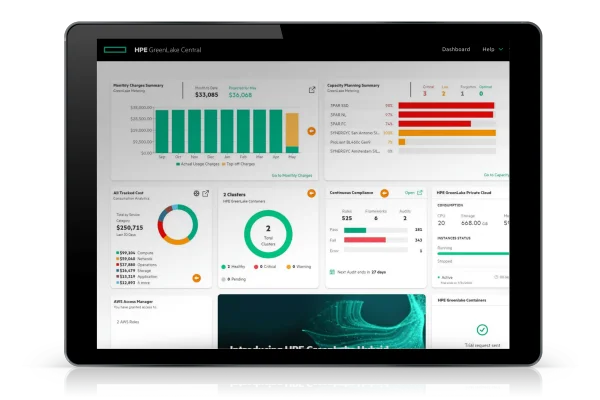Click orange arrow in 2 Clusters card
The height and width of the screenshot is (400, 600).
coord(311,194)
